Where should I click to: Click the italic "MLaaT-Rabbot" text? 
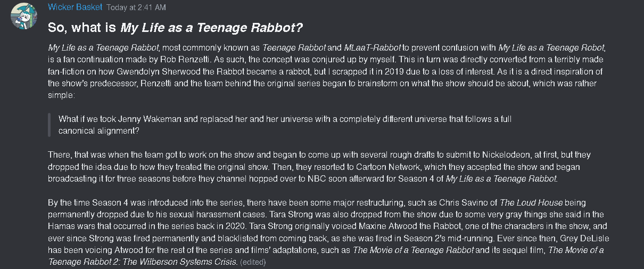[x=371, y=47]
